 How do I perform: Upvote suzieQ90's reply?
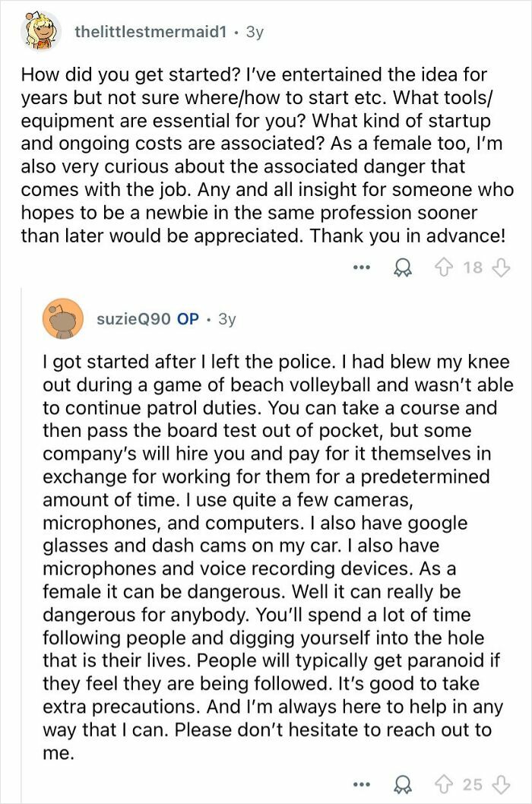tap(443, 784)
